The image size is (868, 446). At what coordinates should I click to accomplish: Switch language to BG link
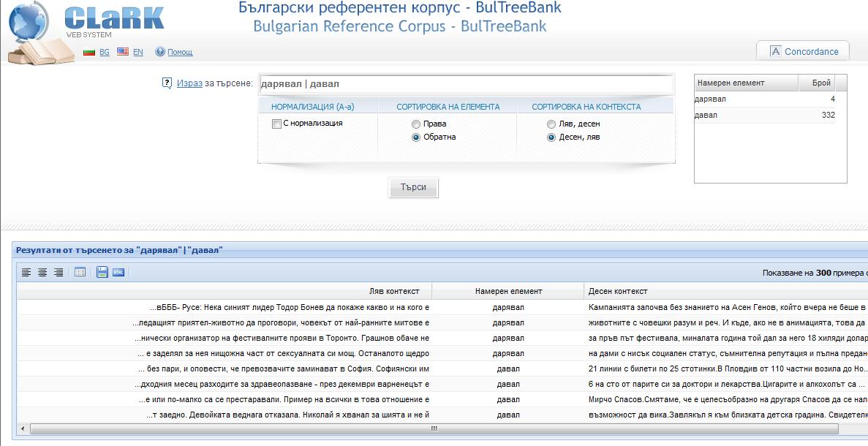(x=105, y=52)
